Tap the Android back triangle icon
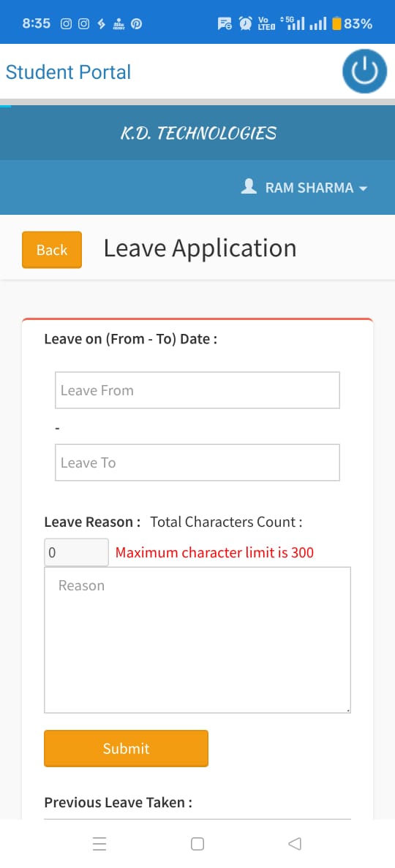The height and width of the screenshot is (868, 395). pos(295,844)
